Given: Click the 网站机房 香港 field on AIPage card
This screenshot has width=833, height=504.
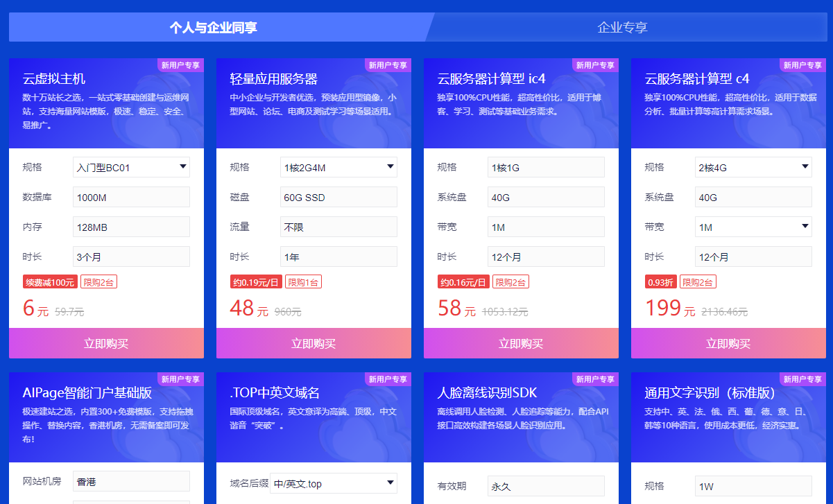Looking at the screenshot, I should (x=131, y=481).
